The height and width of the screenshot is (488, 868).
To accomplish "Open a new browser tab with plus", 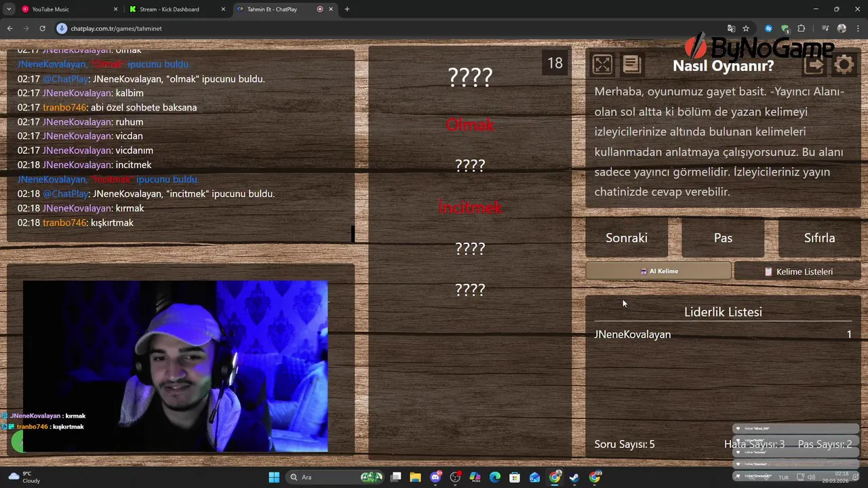I will pyautogui.click(x=347, y=9).
